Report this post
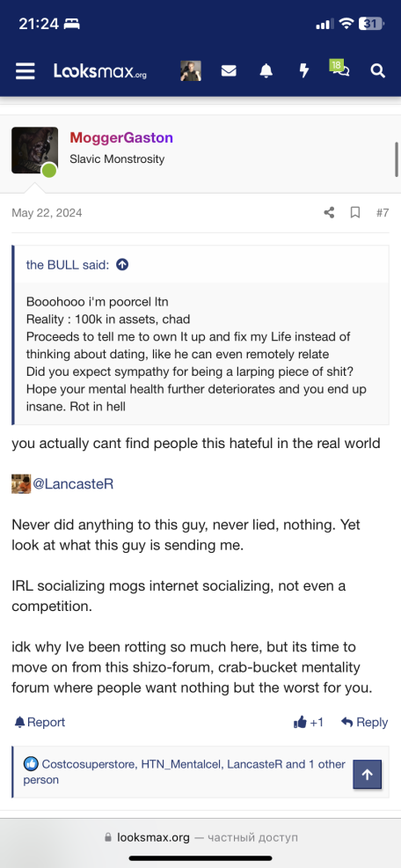This screenshot has height=868, width=401. [x=40, y=722]
